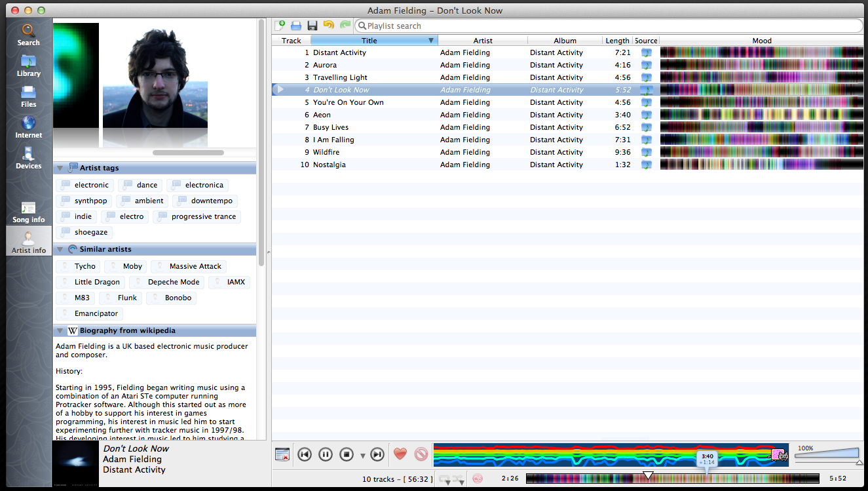Viewport: 868px width, 491px height.
Task: Toggle Last.fm scrobbling
Action: click(478, 479)
